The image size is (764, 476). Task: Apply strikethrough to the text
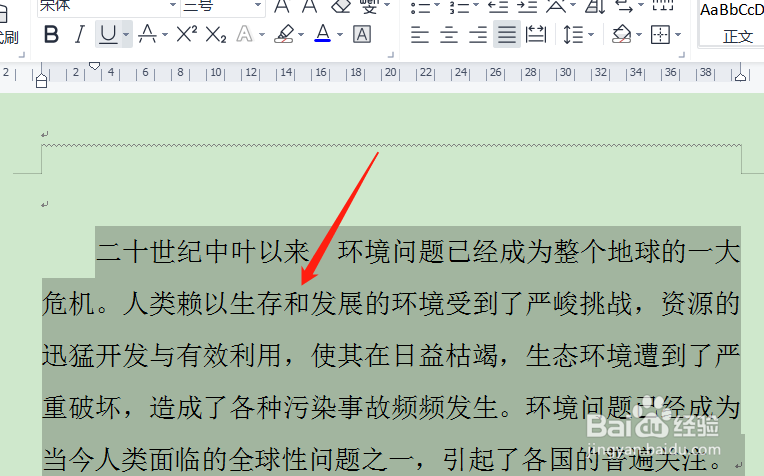coord(147,35)
